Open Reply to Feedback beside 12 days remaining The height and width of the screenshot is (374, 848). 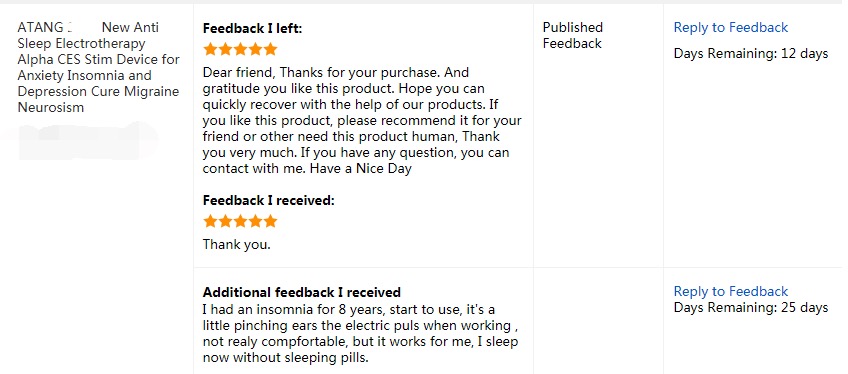(x=731, y=28)
